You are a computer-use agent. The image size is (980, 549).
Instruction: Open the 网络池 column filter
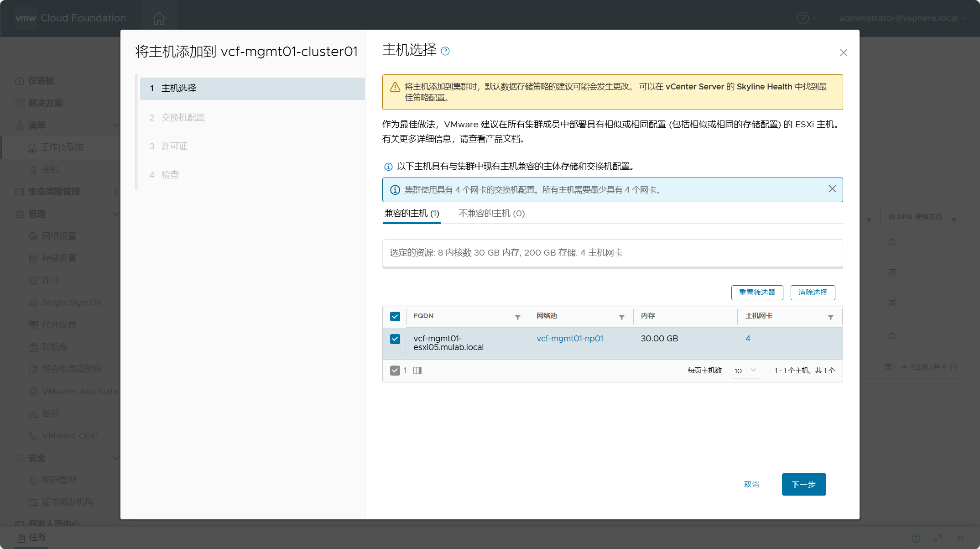(x=621, y=317)
